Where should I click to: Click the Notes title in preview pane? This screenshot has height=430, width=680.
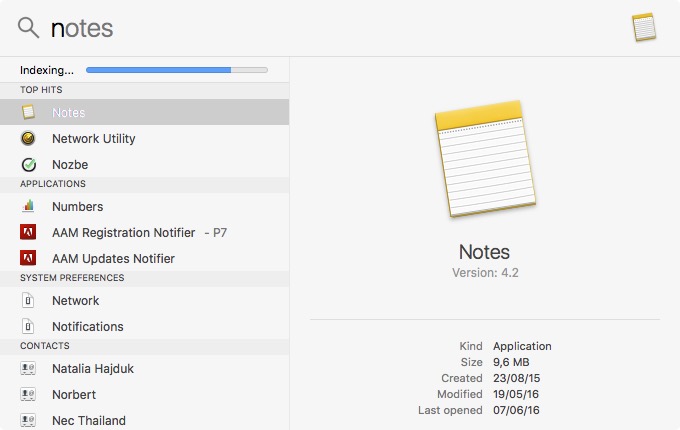point(484,252)
